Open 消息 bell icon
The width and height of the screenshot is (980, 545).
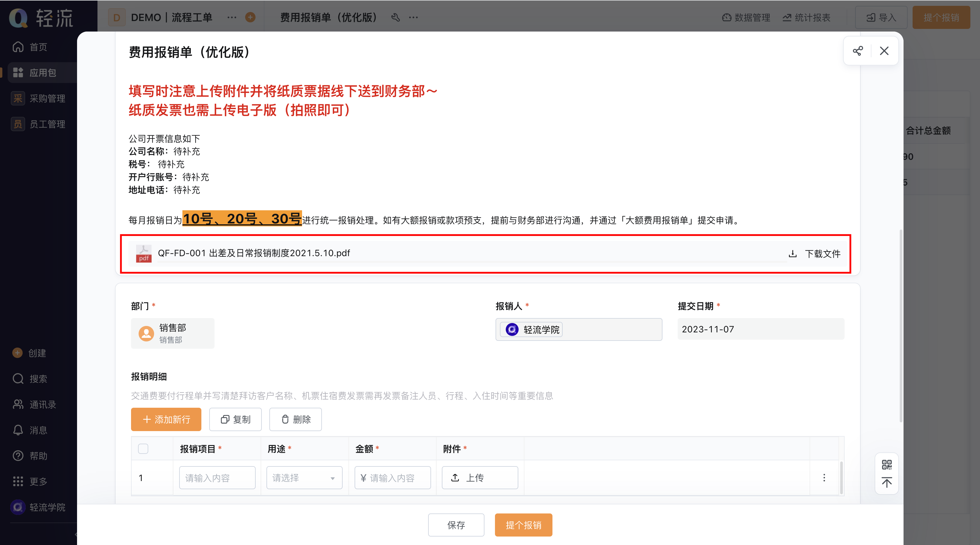(18, 430)
